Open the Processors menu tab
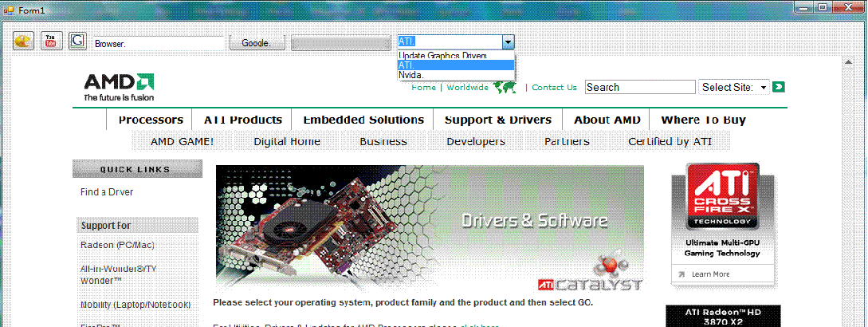 point(151,120)
